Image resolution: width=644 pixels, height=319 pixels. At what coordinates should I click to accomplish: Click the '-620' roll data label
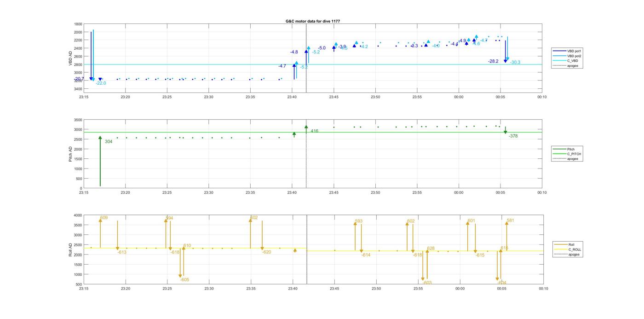coord(267,252)
